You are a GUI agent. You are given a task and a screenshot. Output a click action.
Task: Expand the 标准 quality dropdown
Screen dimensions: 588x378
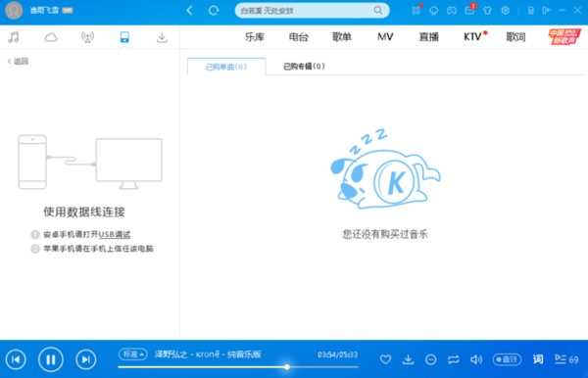132,354
